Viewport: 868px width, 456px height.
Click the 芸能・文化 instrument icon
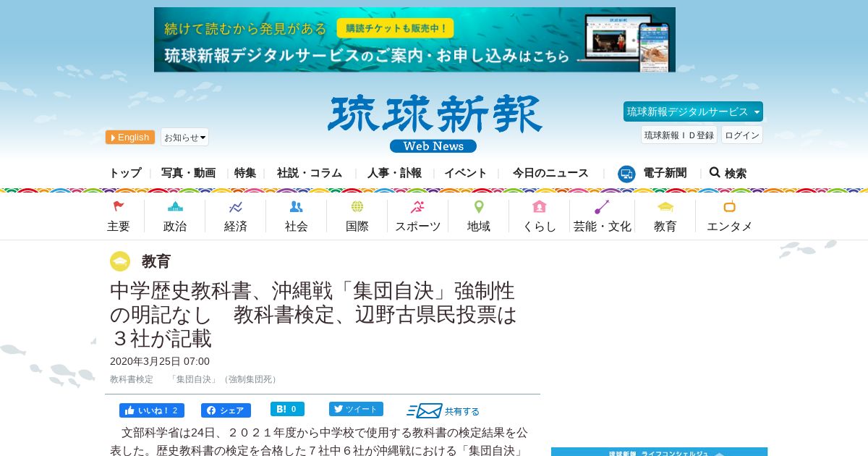[x=602, y=207]
